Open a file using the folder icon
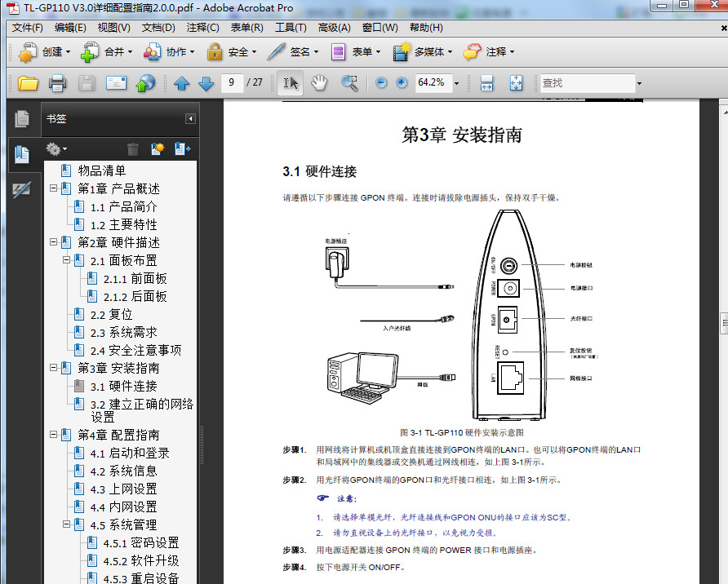Screen dimensions: 728x584 pos(27,82)
